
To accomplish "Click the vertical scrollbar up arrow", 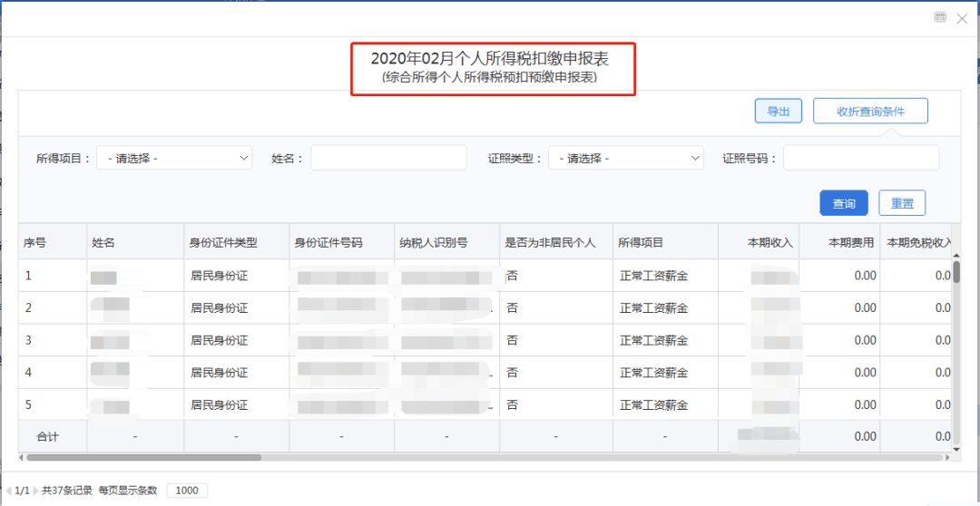I will (x=956, y=258).
